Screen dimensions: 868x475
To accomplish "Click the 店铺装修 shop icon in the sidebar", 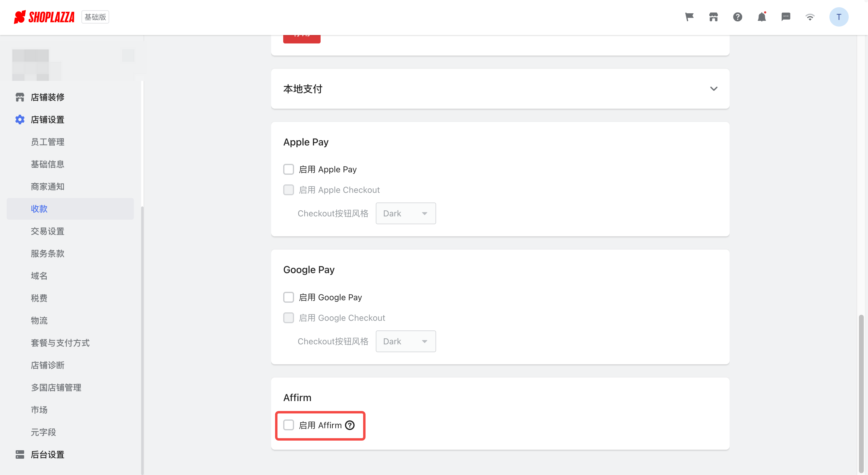I will tap(20, 97).
